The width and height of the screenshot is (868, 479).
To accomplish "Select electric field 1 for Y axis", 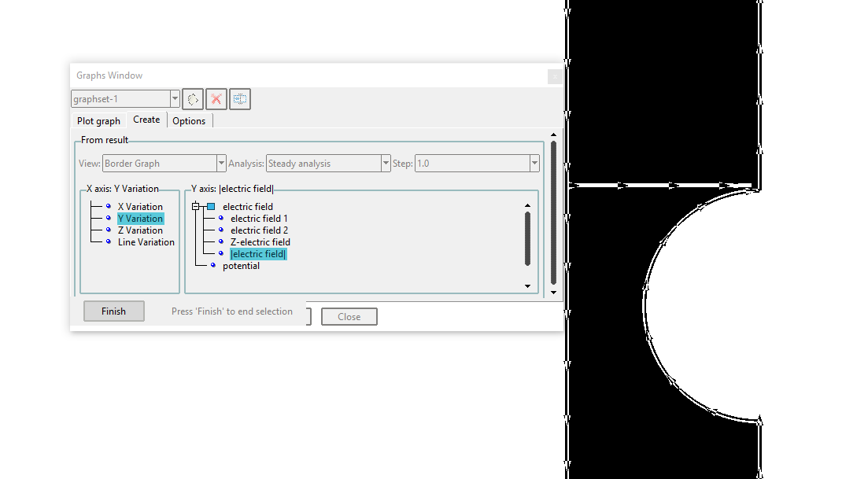I will 259,219.
